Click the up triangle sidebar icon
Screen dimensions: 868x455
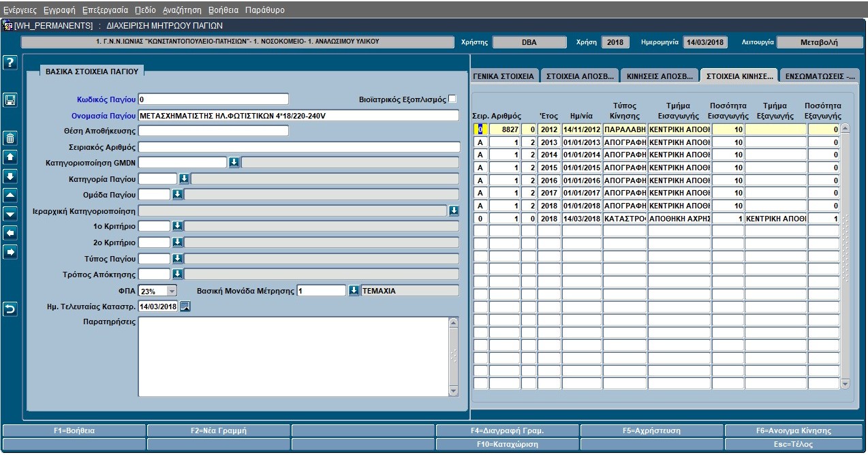point(10,195)
